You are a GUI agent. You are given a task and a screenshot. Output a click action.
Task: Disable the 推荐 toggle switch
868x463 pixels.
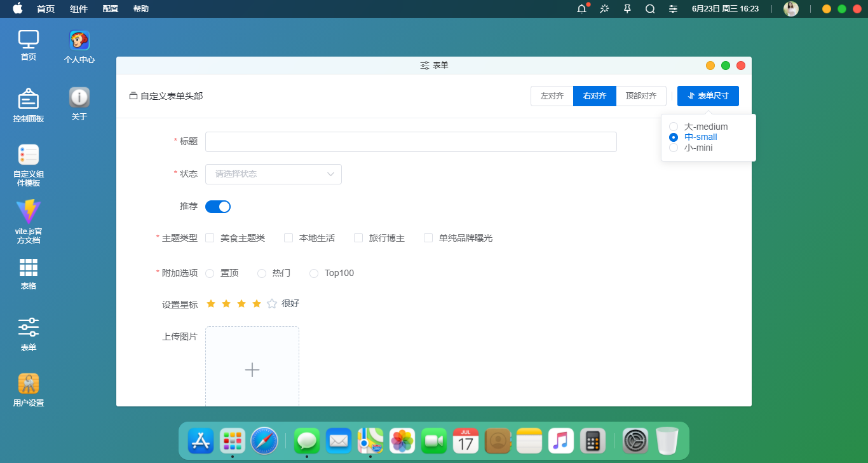pos(218,206)
